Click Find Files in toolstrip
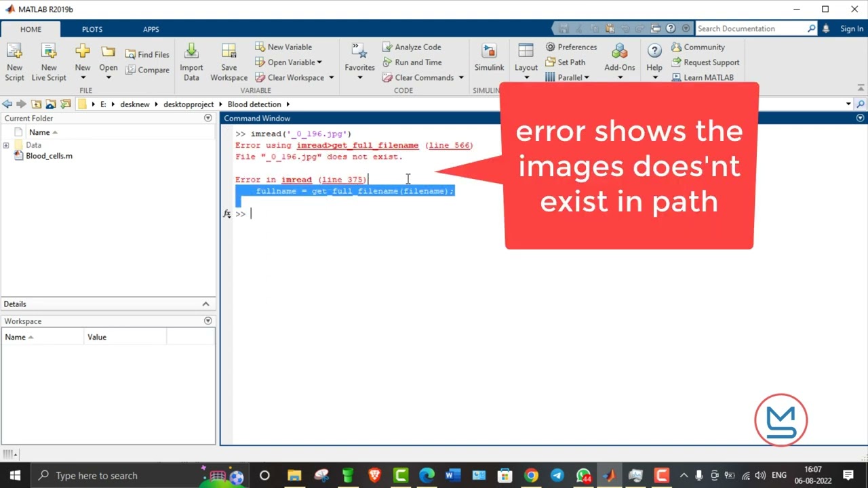This screenshot has height=488, width=868. coord(147,55)
